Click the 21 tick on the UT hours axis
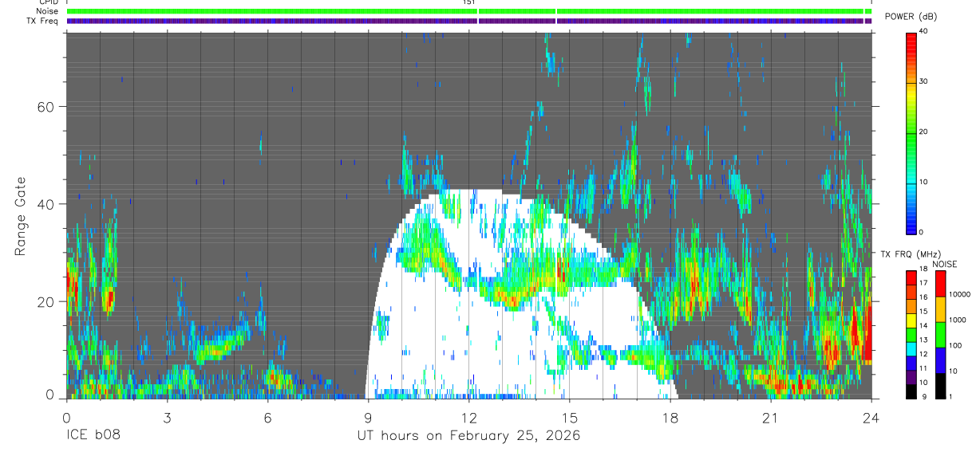980x452 pixels. tap(771, 417)
